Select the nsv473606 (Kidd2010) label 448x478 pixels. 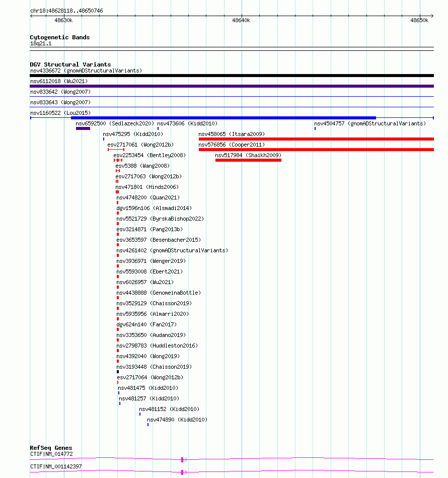tap(187, 123)
